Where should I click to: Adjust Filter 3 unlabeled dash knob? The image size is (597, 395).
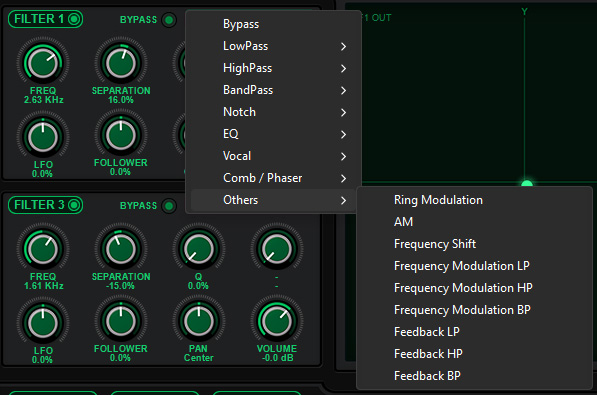pos(276,248)
